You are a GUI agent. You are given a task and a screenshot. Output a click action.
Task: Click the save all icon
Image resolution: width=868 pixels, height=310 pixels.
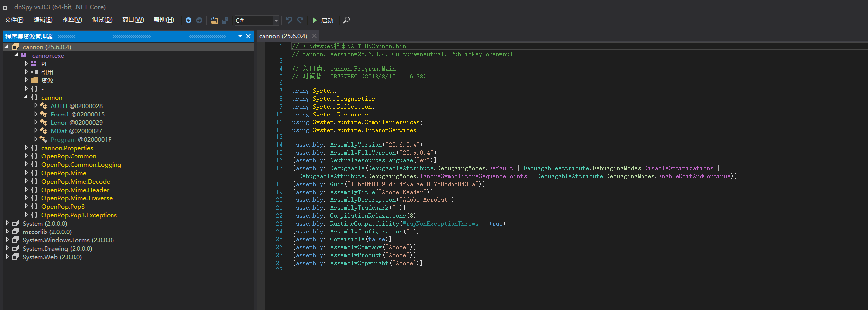[x=225, y=20]
